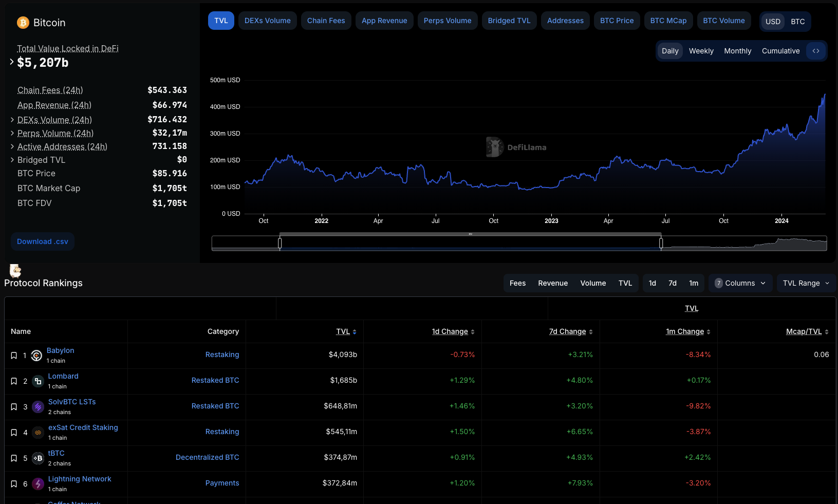
Task: Click the right handle of chart range slider
Action: point(661,243)
